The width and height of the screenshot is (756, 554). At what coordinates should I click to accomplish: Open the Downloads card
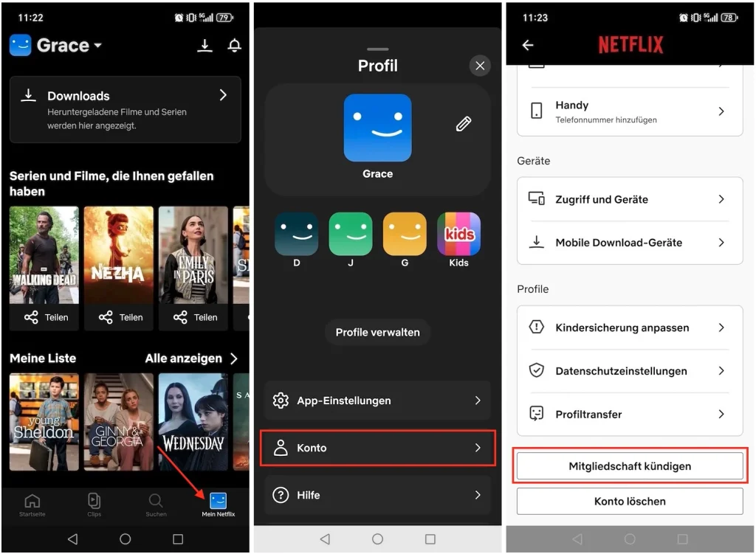[x=126, y=109]
